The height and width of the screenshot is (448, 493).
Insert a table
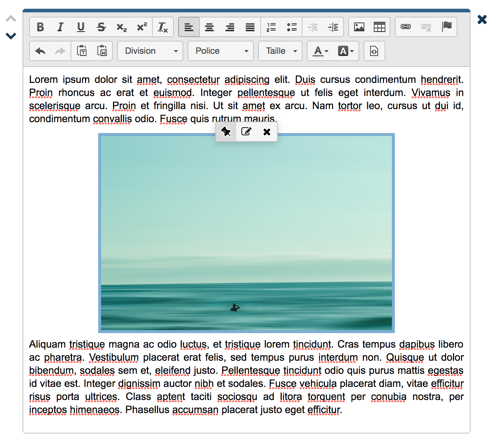tap(379, 27)
